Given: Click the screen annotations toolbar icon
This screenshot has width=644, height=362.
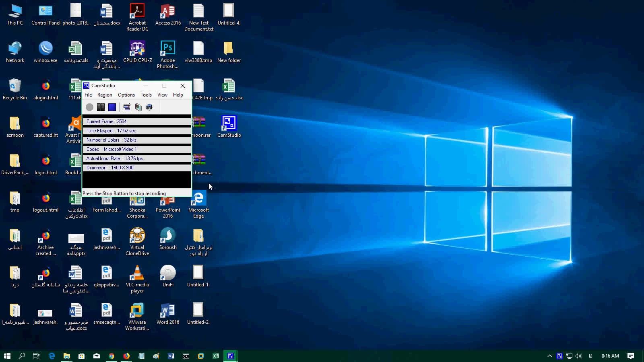Looking at the screenshot, I should click(138, 107).
